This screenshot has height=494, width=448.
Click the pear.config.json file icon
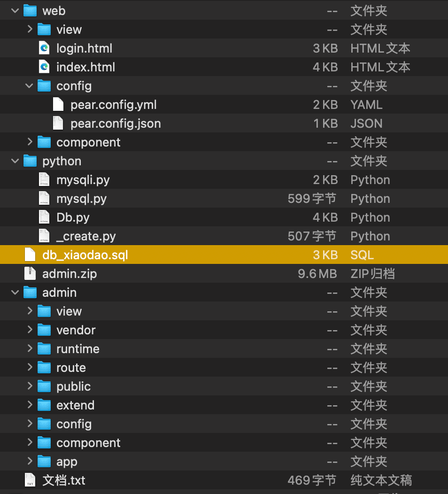click(x=58, y=123)
